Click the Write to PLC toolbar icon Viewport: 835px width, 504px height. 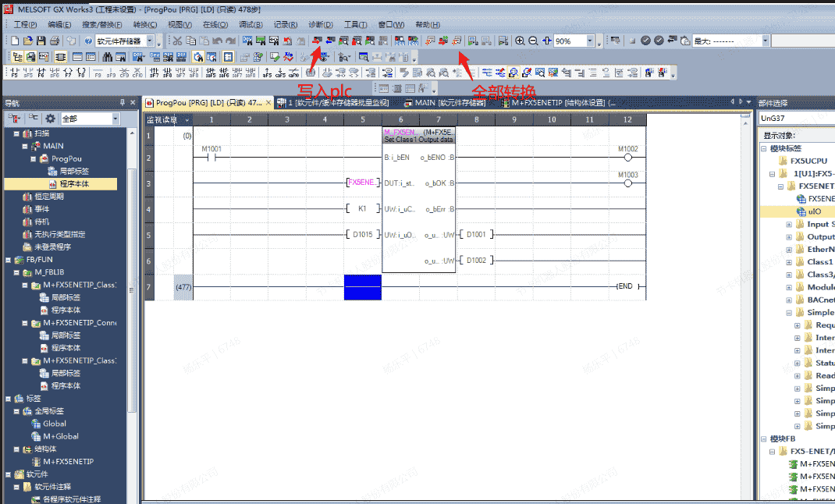[318, 41]
